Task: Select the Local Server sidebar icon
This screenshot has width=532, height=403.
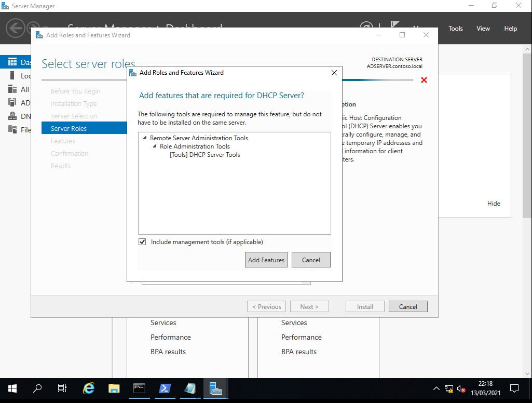Action: (x=12, y=76)
